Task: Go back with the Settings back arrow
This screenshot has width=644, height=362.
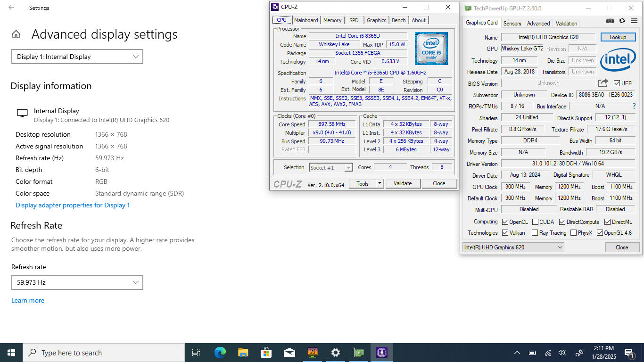Action: pyautogui.click(x=11, y=8)
